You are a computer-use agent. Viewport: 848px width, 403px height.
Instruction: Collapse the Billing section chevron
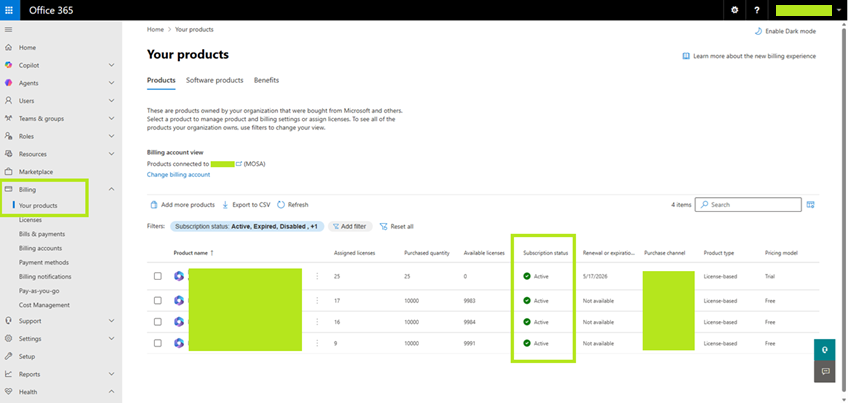[111, 189]
